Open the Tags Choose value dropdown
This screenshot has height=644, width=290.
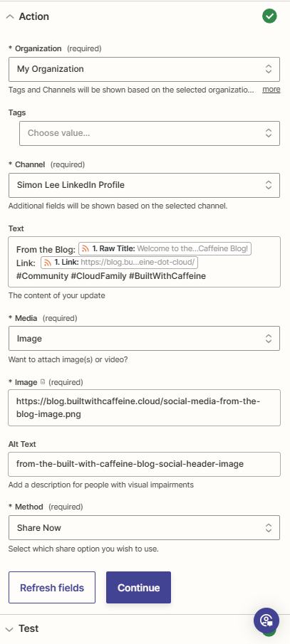point(150,133)
